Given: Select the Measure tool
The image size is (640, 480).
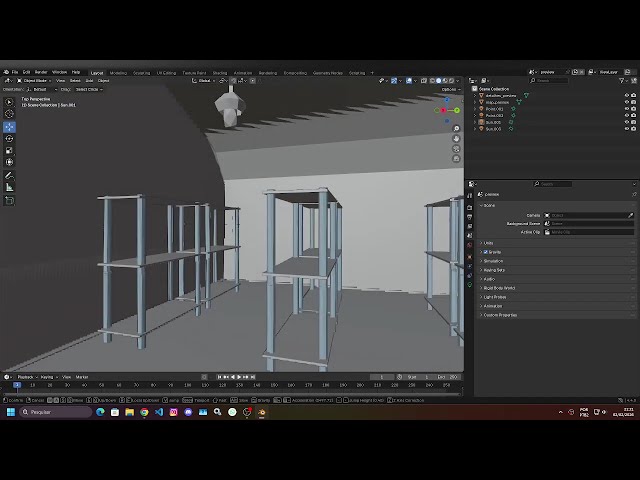Looking at the screenshot, I should (9, 187).
